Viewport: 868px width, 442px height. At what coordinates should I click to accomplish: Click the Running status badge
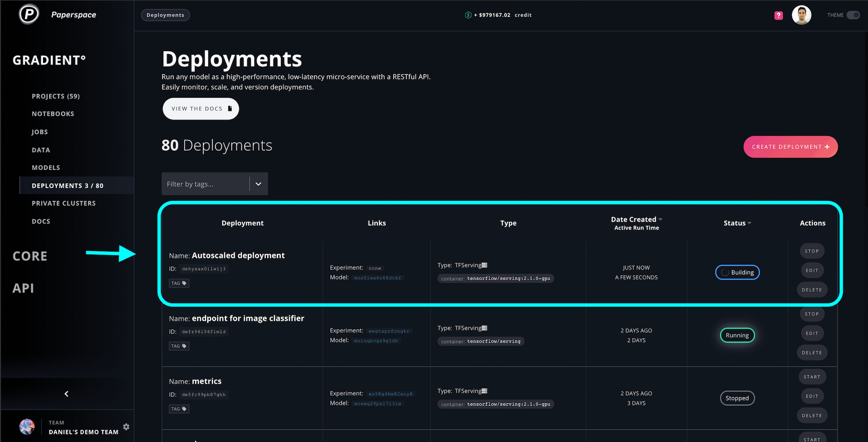click(737, 335)
